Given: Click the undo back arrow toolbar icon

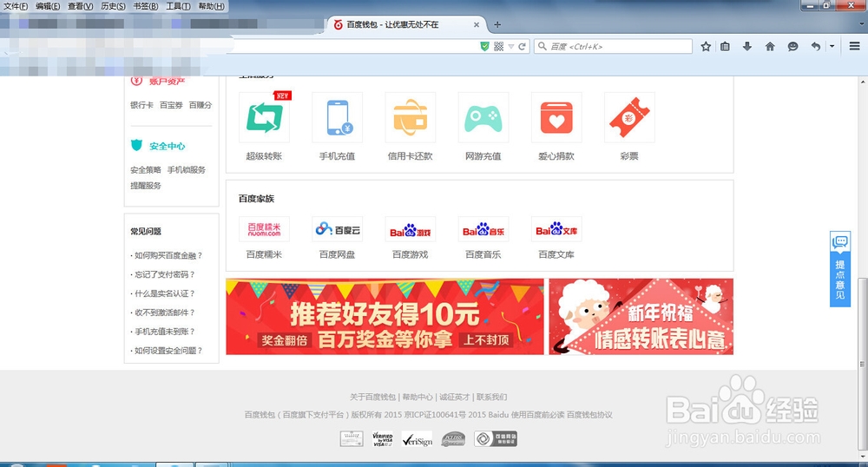Looking at the screenshot, I should pos(815,47).
